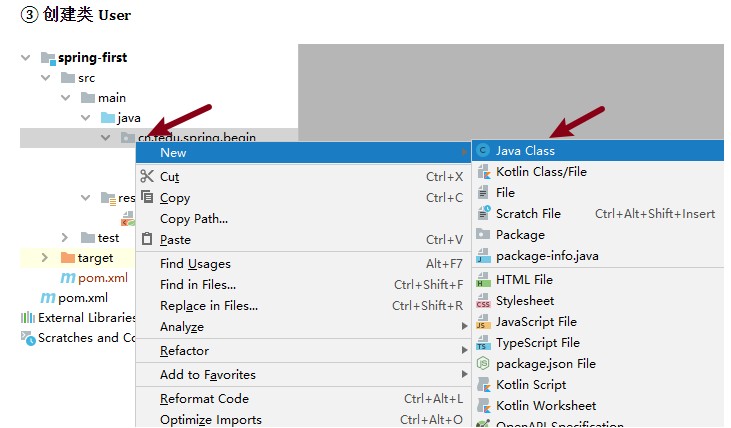Click the scissors Cut icon
This screenshot has height=428, width=731.
pos(147,176)
